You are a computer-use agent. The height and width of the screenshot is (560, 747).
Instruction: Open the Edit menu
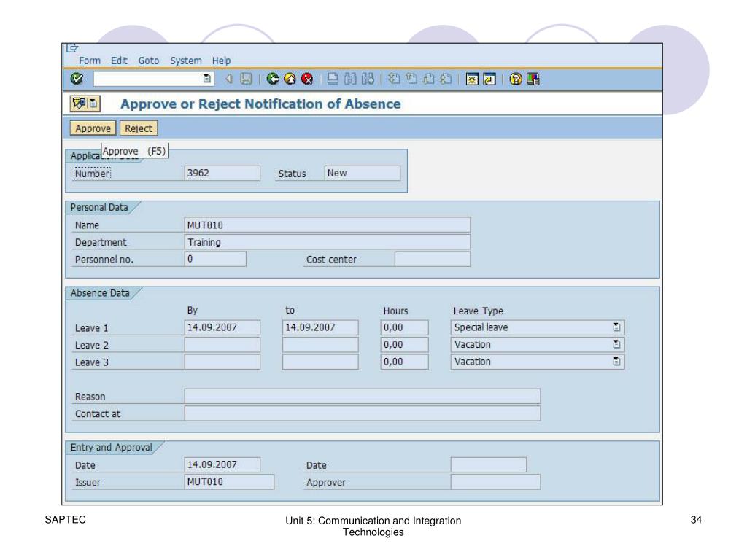click(119, 61)
